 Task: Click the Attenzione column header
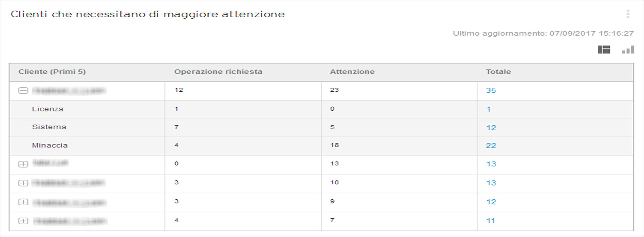[352, 72]
